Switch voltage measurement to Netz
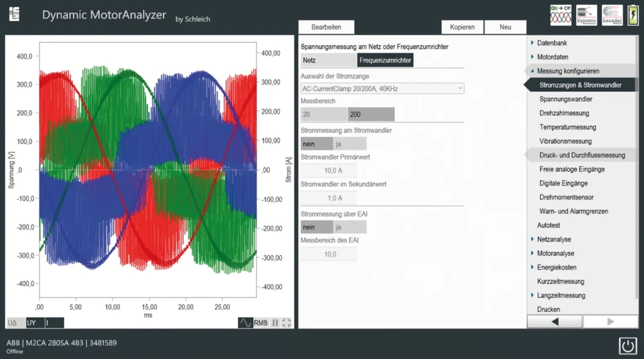This screenshot has height=359, width=644. 328,60
